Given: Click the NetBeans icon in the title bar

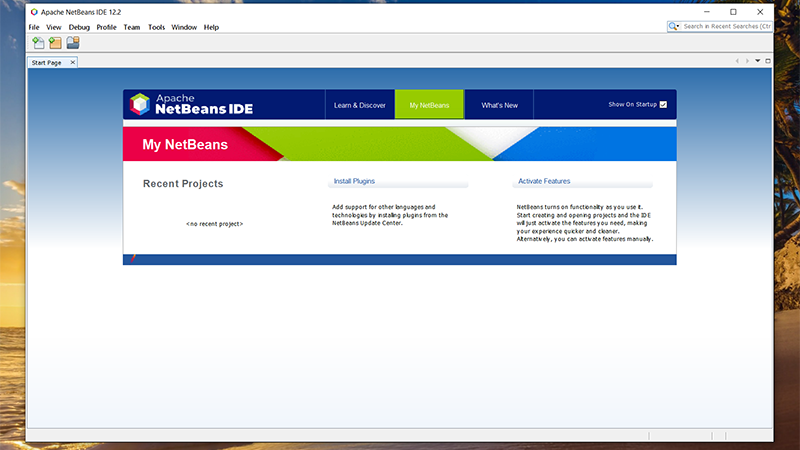Looking at the screenshot, I should click(x=34, y=12).
